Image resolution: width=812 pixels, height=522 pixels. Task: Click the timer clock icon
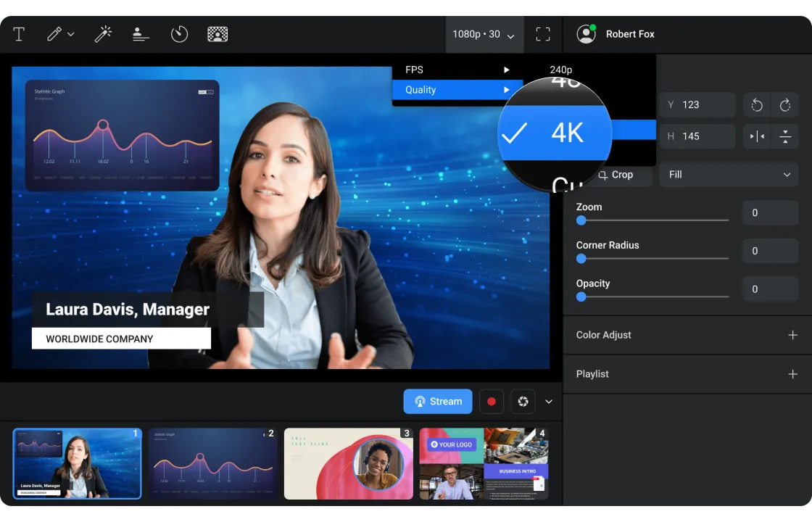click(179, 34)
